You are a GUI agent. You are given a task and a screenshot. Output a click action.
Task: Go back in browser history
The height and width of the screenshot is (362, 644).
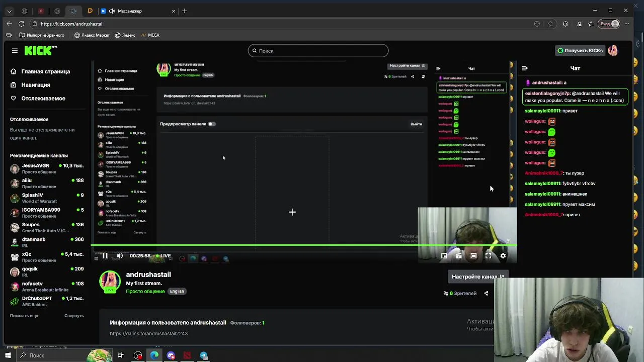coord(9,24)
